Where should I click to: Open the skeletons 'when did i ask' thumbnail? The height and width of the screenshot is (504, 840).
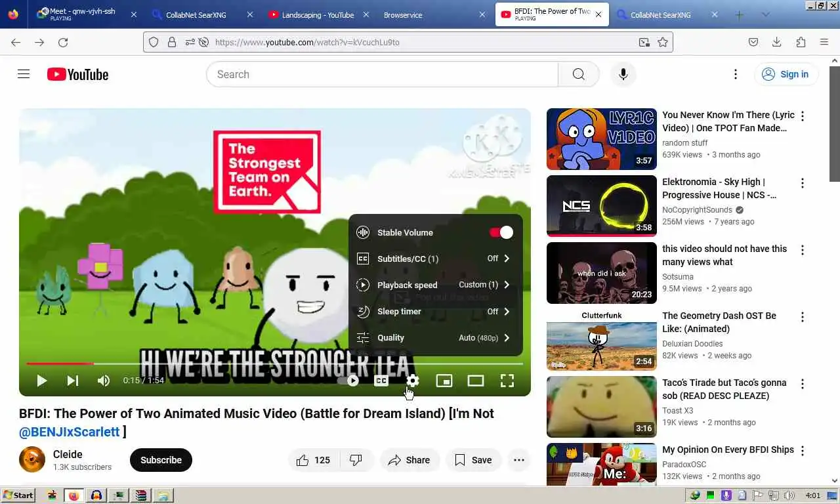[x=601, y=273]
